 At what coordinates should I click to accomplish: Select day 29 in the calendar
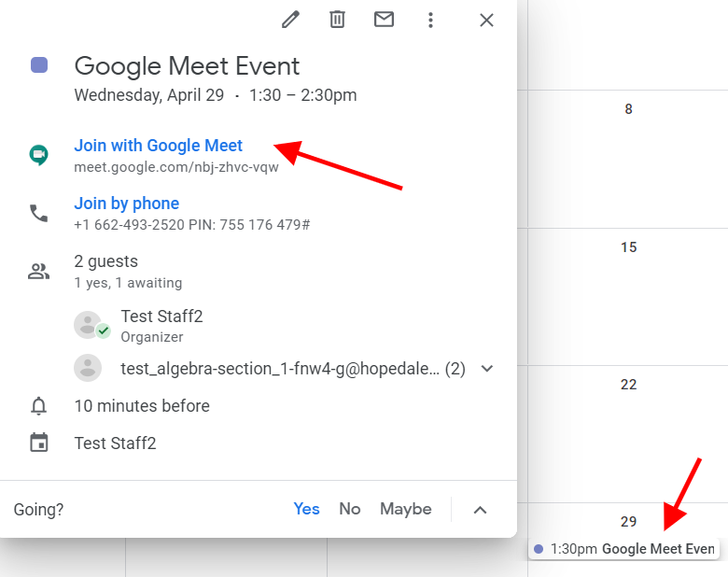[x=629, y=522]
